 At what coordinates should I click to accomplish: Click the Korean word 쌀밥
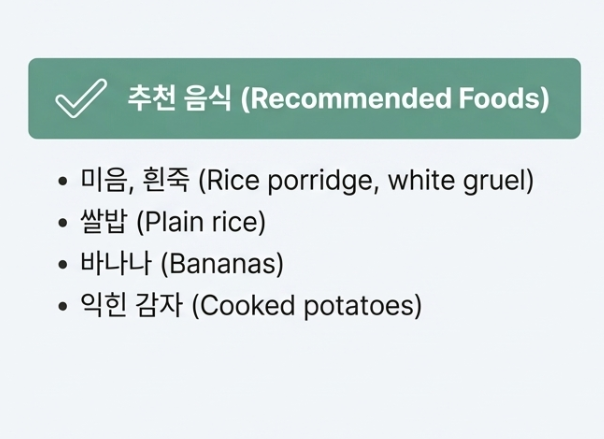click(103, 222)
